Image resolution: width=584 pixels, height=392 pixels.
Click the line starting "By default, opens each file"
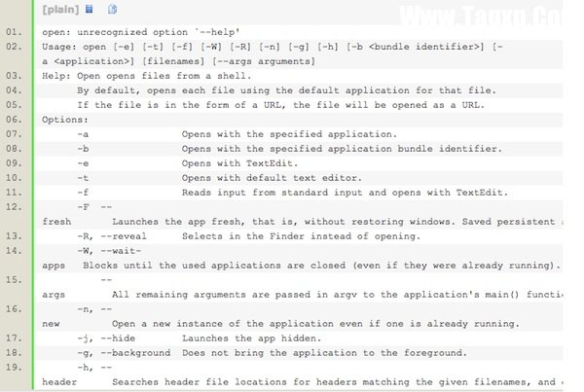286,90
